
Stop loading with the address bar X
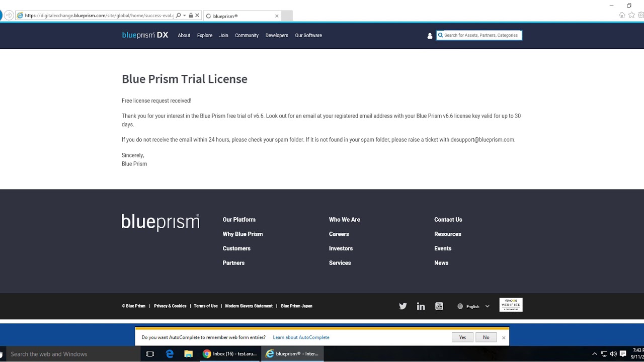point(197,16)
